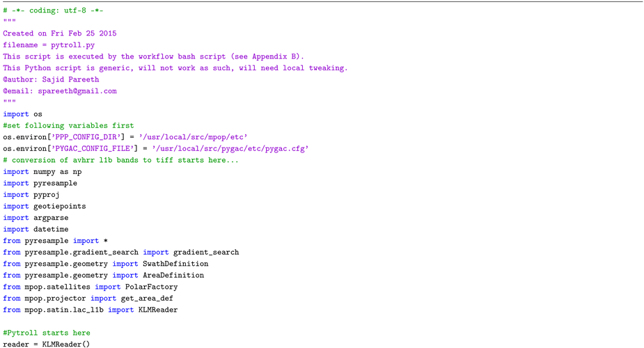Screen dimensions: 644x348
Task: Click the 'will need local tweaking' line
Action: point(175,68)
